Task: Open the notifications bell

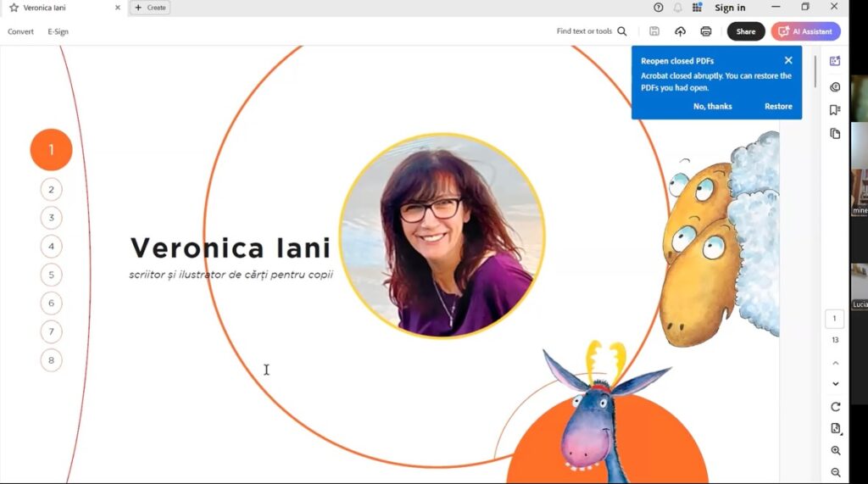Action: [x=677, y=8]
